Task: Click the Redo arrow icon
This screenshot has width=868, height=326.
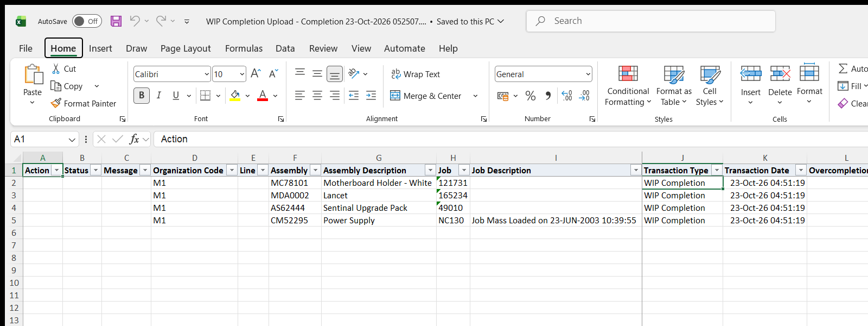Action: [161, 21]
